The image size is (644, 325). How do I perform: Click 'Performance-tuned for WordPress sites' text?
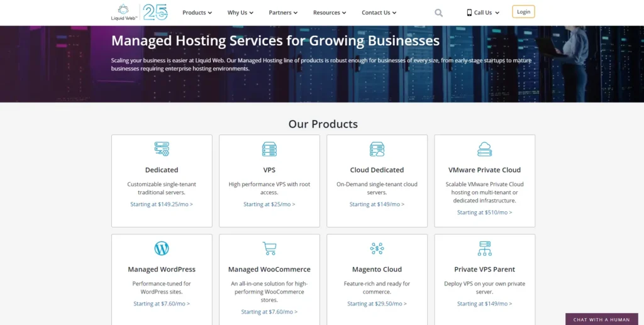(162, 288)
